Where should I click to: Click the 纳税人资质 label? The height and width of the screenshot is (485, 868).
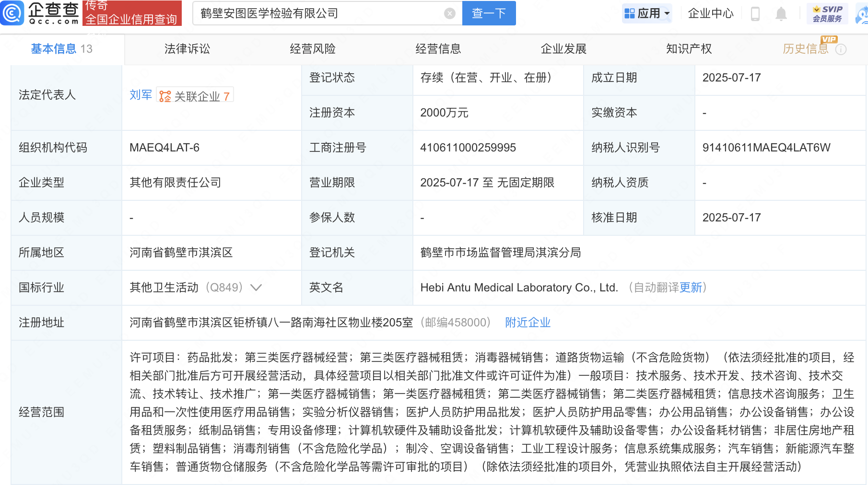tap(620, 183)
